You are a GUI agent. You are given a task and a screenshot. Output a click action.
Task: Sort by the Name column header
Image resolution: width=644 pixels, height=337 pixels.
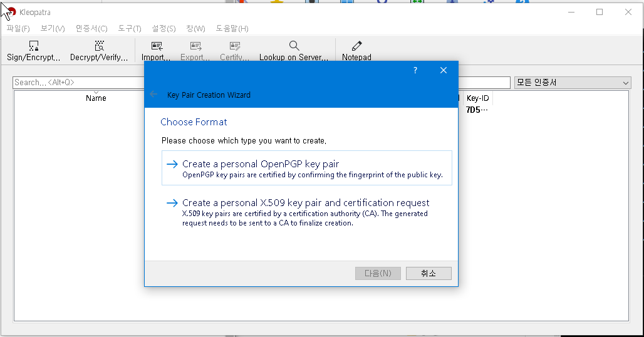click(96, 98)
